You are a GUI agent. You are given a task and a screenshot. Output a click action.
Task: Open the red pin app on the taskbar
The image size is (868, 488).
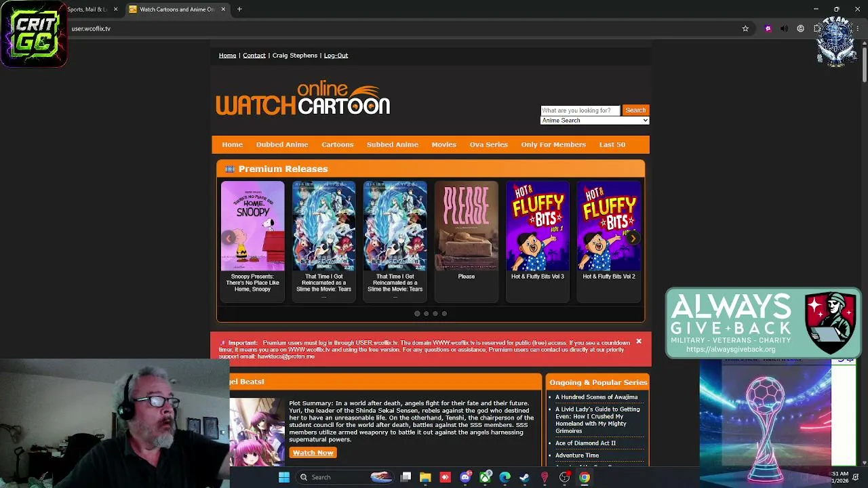click(x=544, y=477)
